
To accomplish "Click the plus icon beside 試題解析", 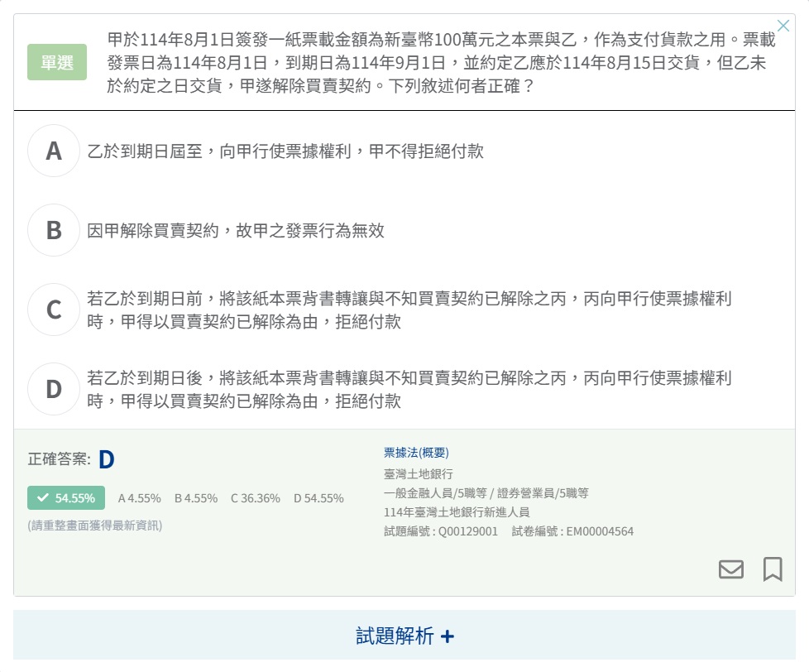I will click(x=448, y=636).
